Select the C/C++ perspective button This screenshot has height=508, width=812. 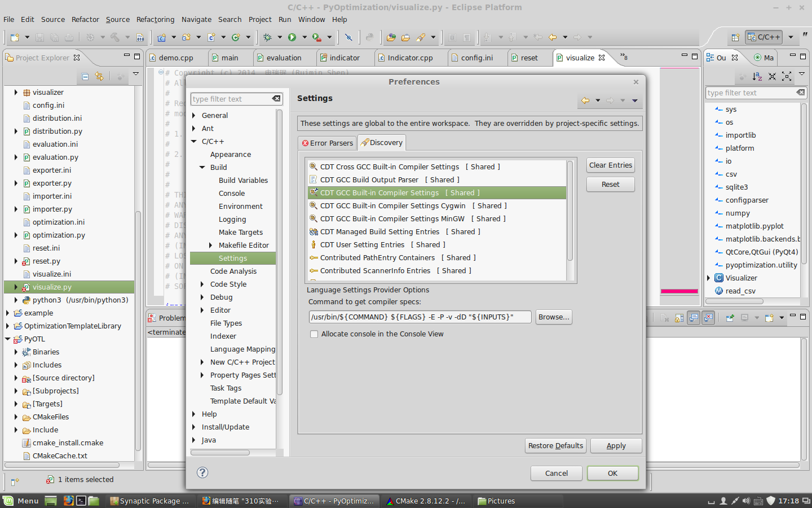764,37
